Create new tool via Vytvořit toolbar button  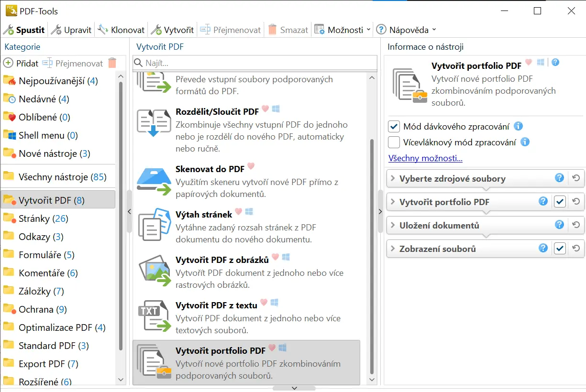(172, 30)
